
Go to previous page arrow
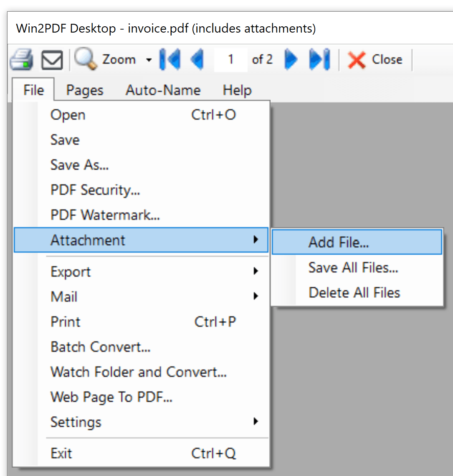tap(197, 60)
